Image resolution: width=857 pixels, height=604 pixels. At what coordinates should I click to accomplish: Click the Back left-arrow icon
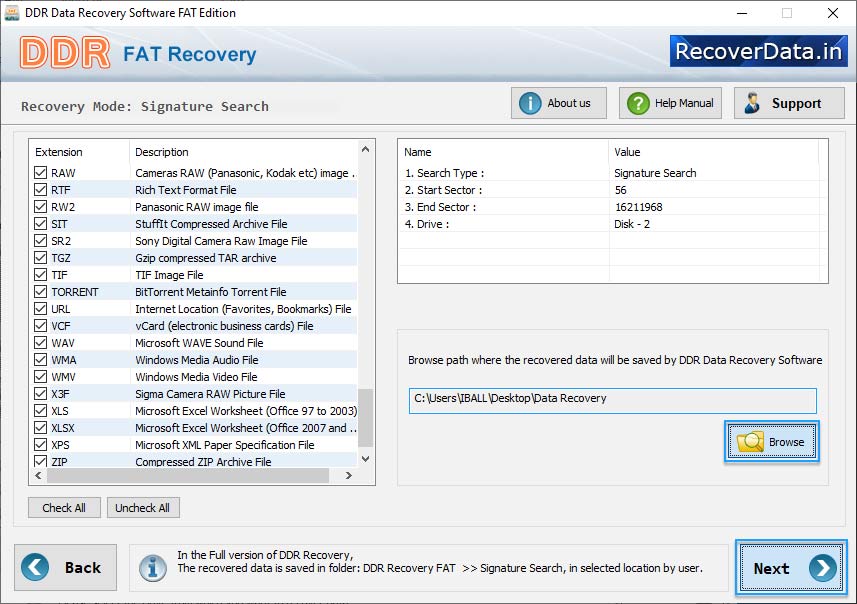tap(35, 567)
